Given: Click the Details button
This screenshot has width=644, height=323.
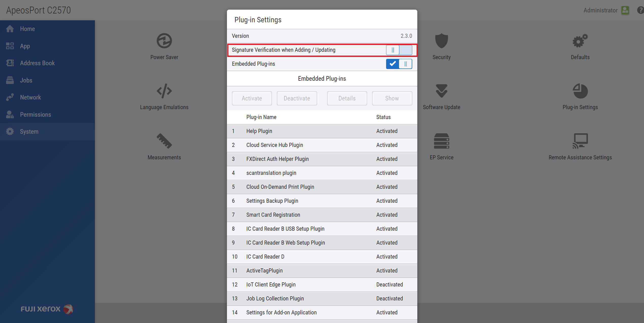Looking at the screenshot, I should point(347,98).
